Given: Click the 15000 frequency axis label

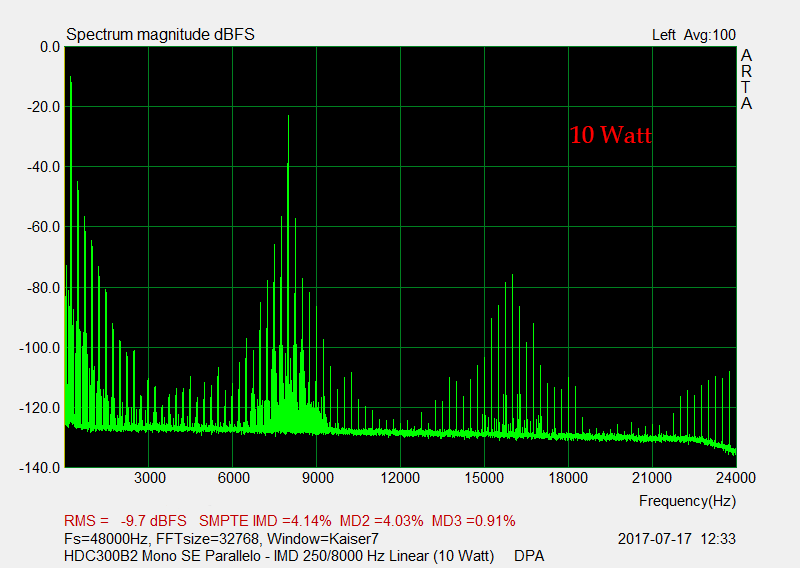Looking at the screenshot, I should (484, 478).
